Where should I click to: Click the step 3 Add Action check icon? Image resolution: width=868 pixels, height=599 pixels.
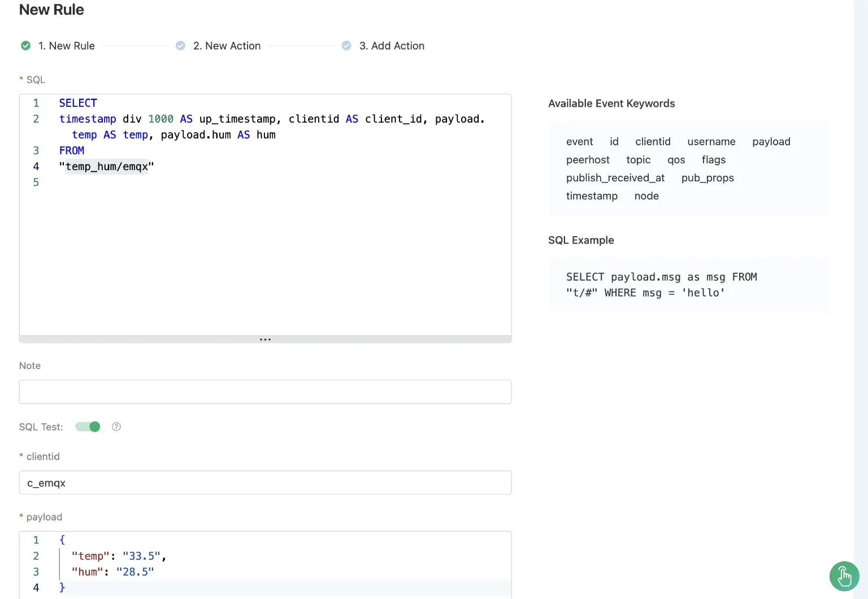pyautogui.click(x=346, y=46)
